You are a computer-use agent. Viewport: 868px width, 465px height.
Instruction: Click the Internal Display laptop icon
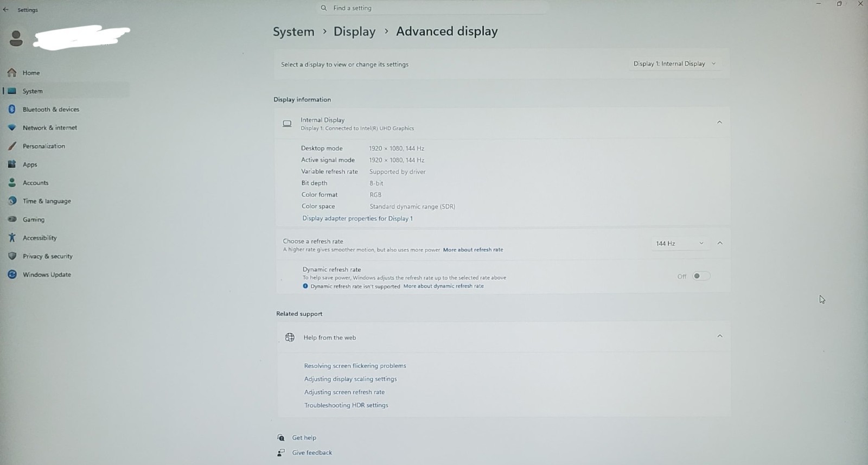click(x=287, y=124)
